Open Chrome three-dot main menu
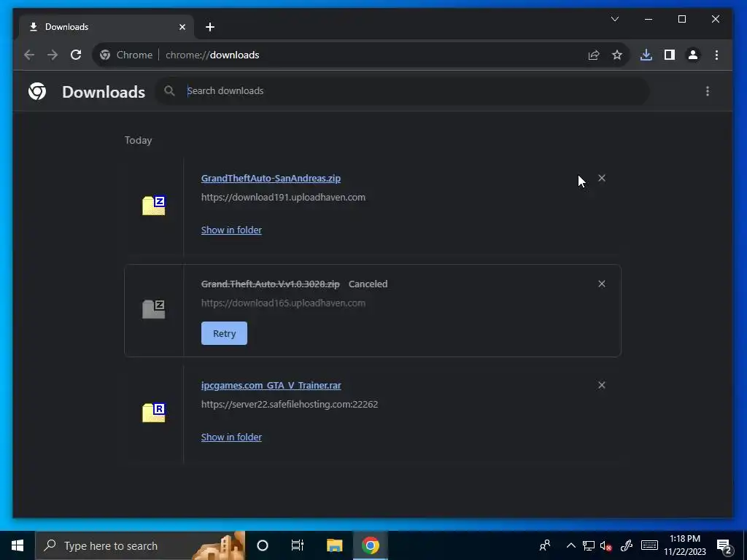747x560 pixels. pyautogui.click(x=716, y=55)
